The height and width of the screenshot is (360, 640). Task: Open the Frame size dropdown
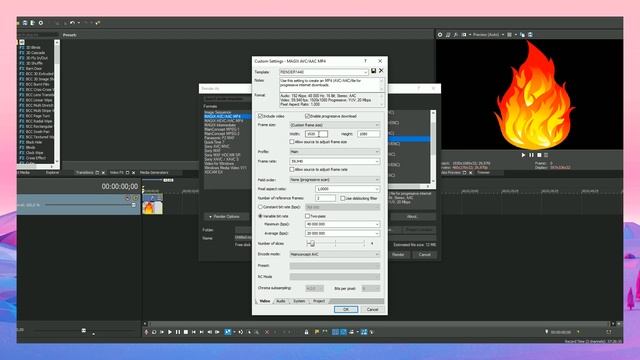coord(335,125)
